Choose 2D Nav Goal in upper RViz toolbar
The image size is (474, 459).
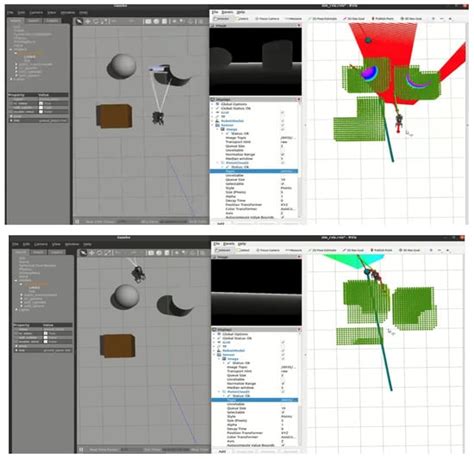pos(354,19)
